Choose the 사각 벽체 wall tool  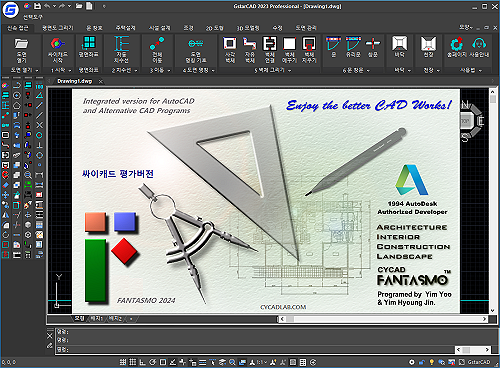(x=230, y=50)
